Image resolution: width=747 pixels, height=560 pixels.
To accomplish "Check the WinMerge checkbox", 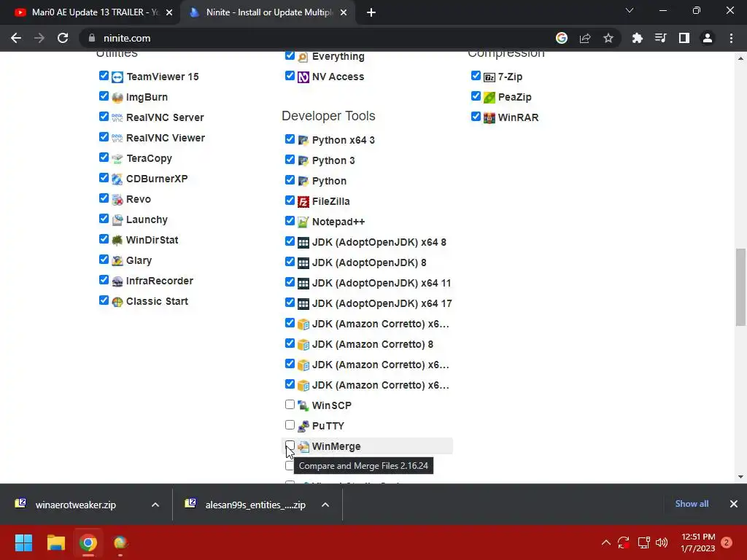I will tap(290, 446).
